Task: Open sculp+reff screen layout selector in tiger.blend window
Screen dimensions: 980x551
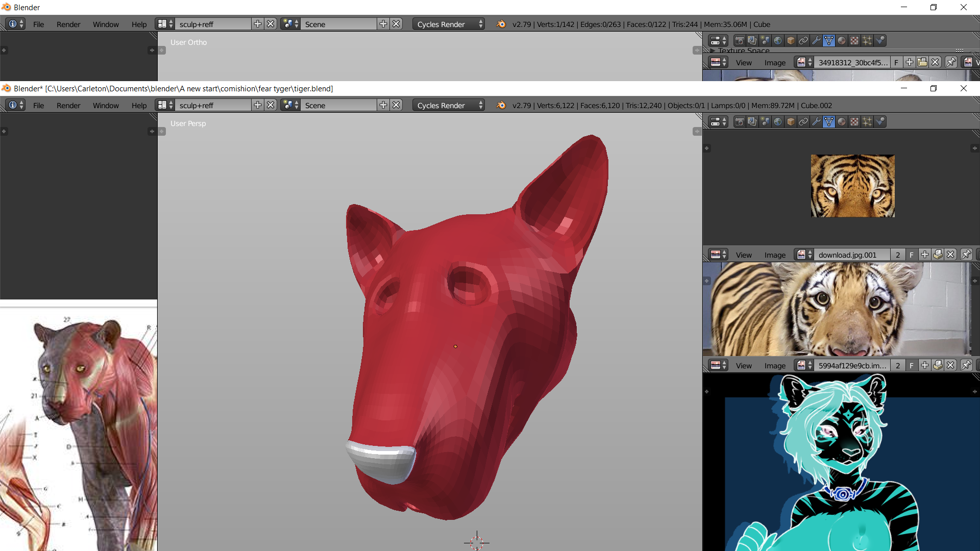Action: pyautogui.click(x=166, y=105)
